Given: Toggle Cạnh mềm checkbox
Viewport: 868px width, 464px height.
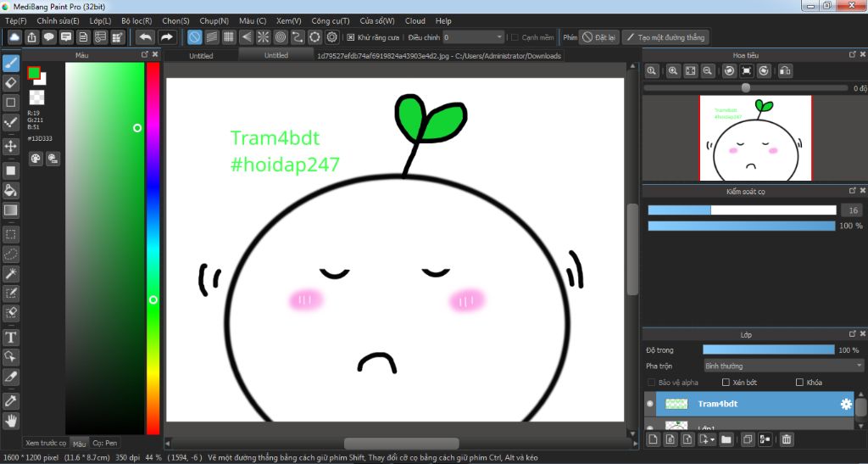Looking at the screenshot, I should pyautogui.click(x=515, y=37).
